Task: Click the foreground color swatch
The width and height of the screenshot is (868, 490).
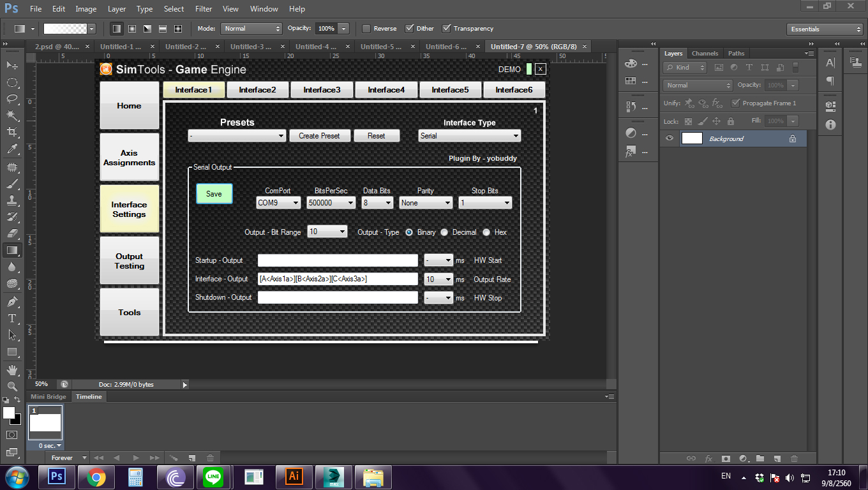Action: pos(9,413)
